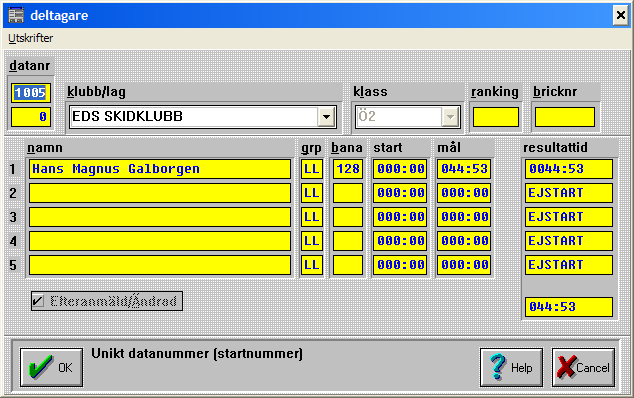Click the datanr field showing 1005
This screenshot has height=398, width=634.
point(31,93)
